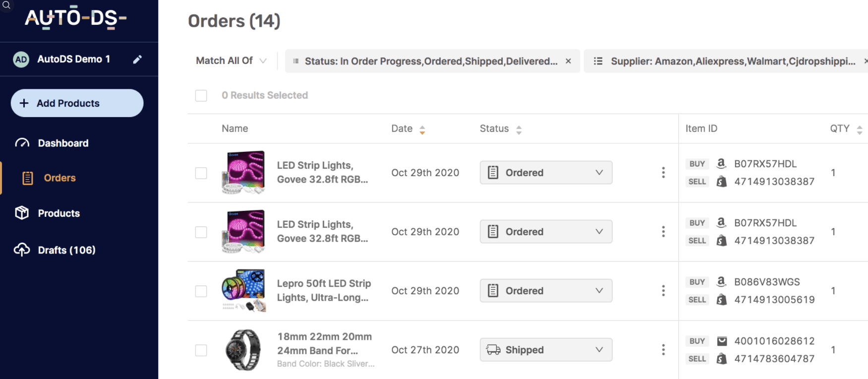The height and width of the screenshot is (379, 868).
Task: Check the first LED Strip Lights order
Action: click(x=201, y=173)
